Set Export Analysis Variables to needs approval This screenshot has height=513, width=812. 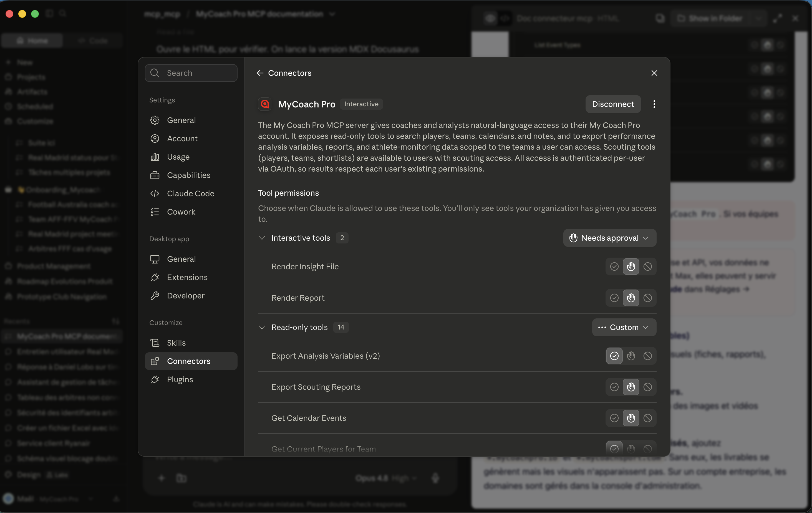631,356
